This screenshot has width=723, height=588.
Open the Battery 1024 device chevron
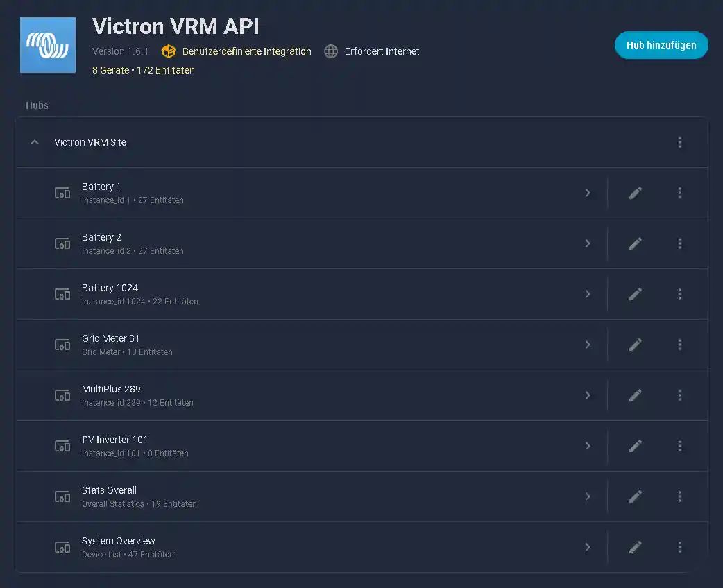point(588,295)
